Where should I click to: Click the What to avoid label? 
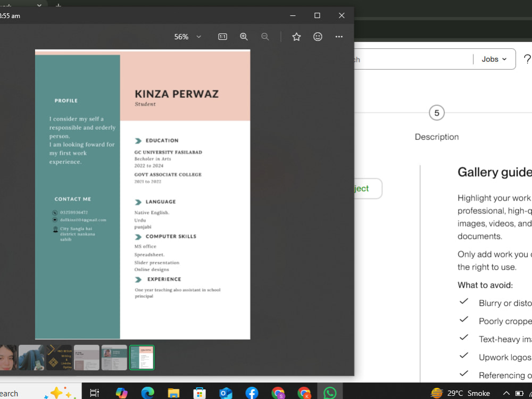click(485, 285)
